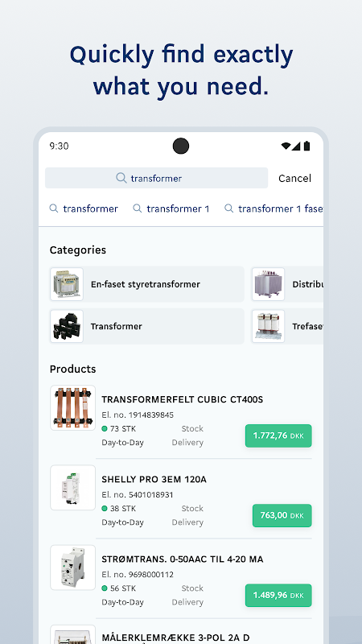
Task: Click the magnifier icon in search field
Action: click(x=121, y=178)
